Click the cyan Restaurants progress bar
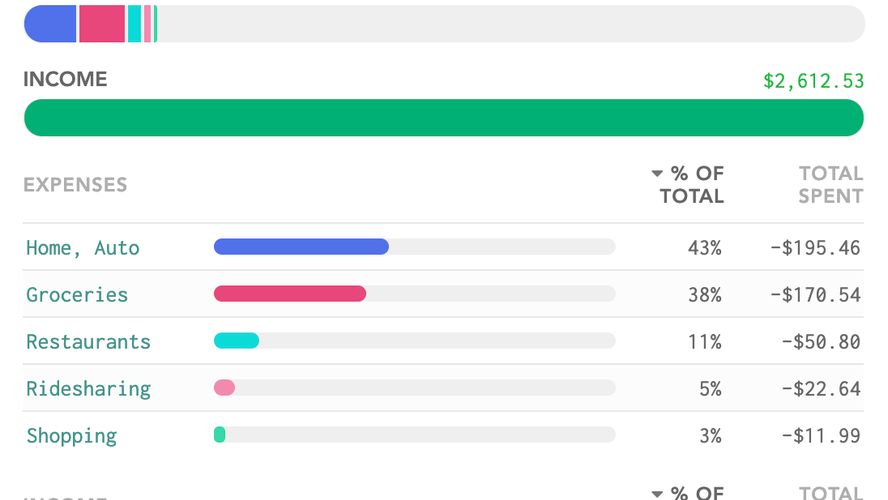The width and height of the screenshot is (888, 500). [x=237, y=341]
